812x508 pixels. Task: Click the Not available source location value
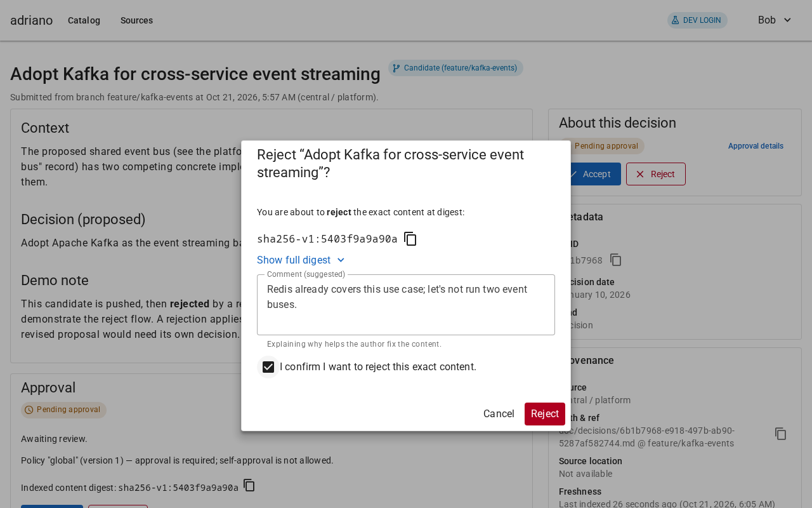pos(586,474)
